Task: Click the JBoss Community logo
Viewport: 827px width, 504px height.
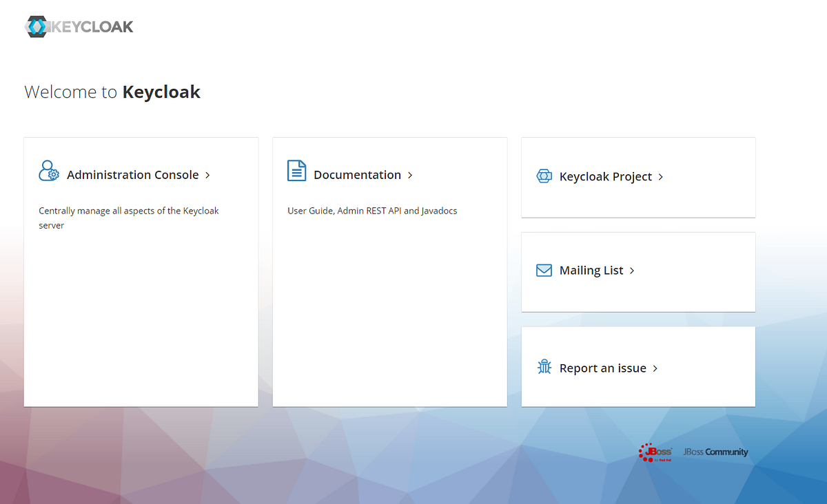Action: [715, 452]
